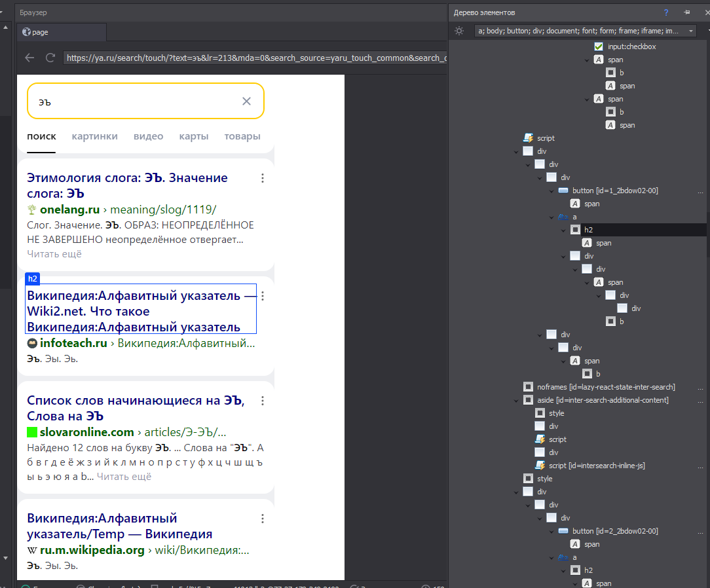Click the element filter settings gear icon

tap(459, 31)
